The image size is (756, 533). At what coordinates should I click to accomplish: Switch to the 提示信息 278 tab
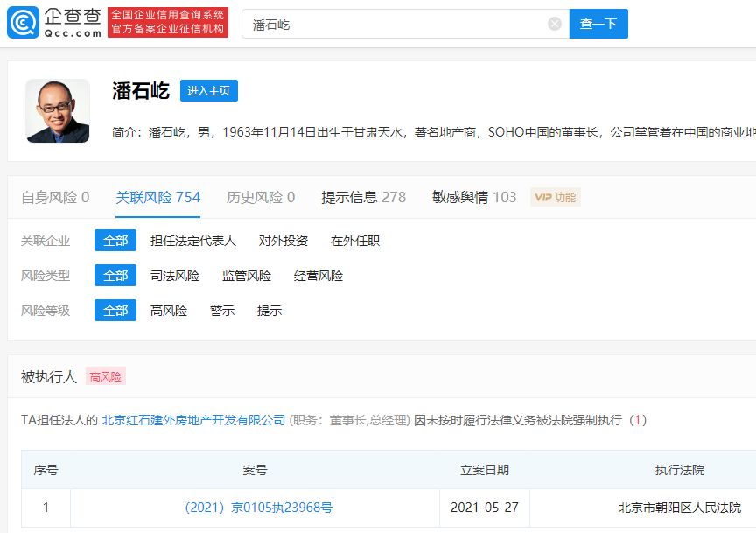pos(363,197)
